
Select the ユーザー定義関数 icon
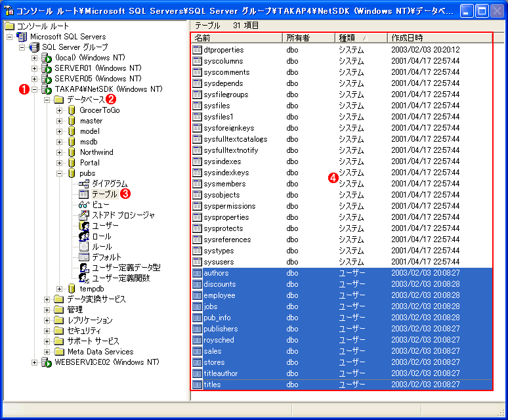click(83, 278)
